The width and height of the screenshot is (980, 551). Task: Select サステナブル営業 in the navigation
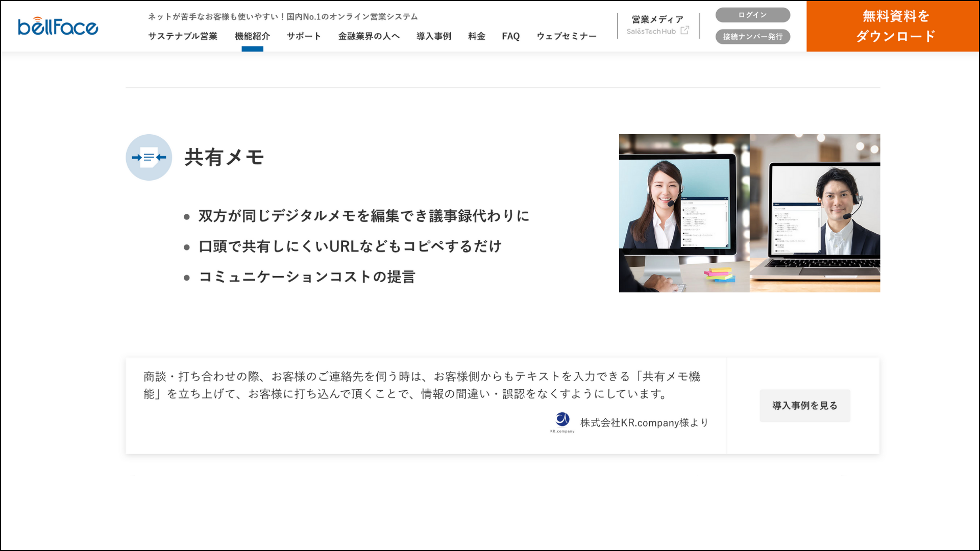(x=183, y=36)
